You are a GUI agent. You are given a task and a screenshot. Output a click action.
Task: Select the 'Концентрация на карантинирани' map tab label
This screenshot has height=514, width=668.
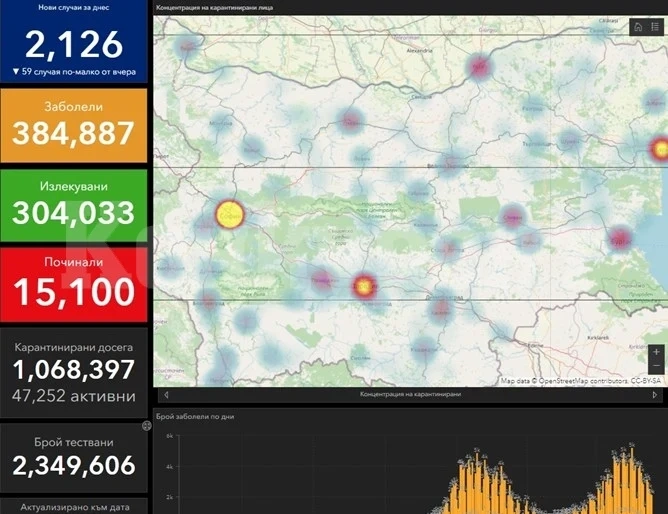click(x=410, y=394)
